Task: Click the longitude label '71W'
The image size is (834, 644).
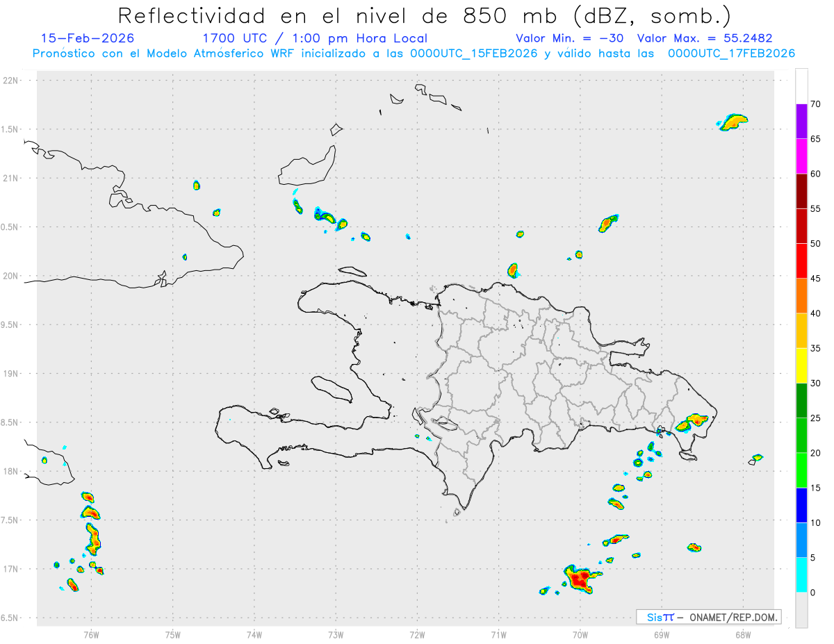Action: (x=498, y=634)
